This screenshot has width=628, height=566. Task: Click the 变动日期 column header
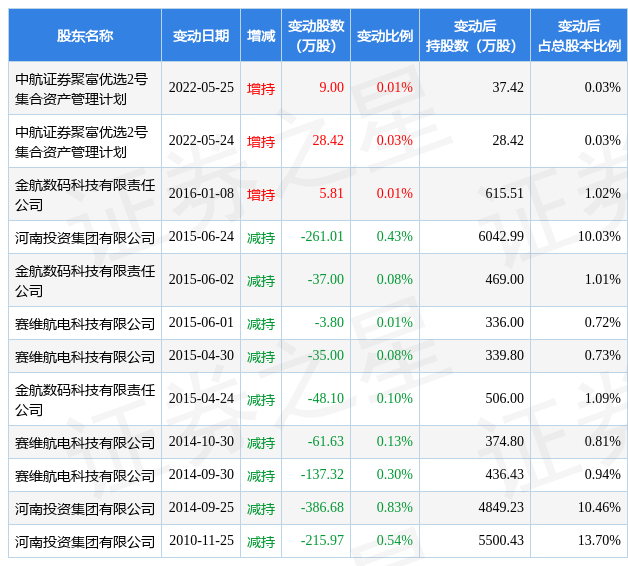(201, 36)
